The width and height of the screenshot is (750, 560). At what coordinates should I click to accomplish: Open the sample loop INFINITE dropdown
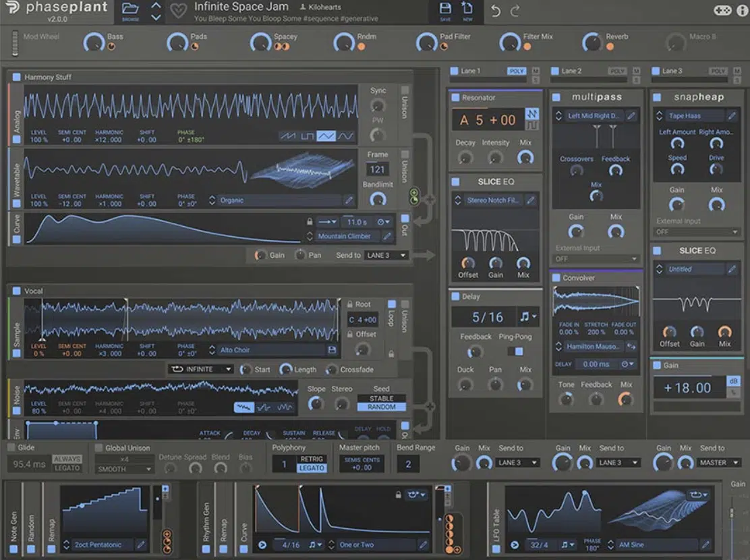coord(200,370)
